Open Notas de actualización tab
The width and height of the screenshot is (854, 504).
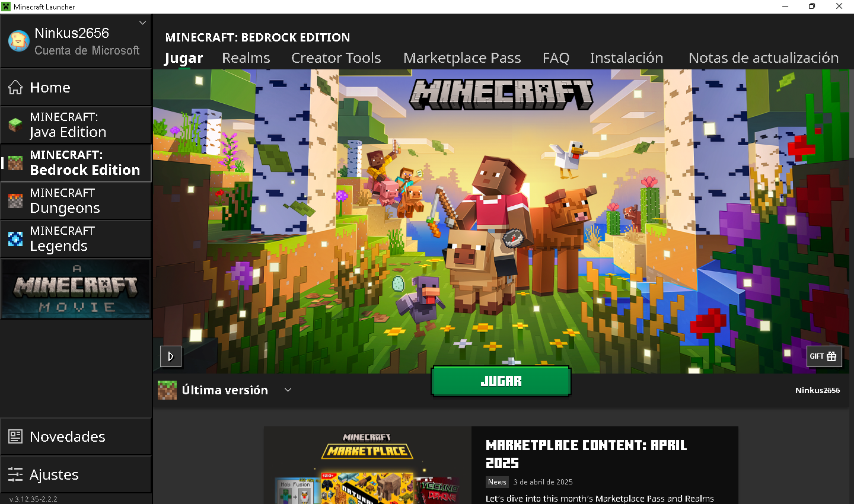(x=764, y=58)
